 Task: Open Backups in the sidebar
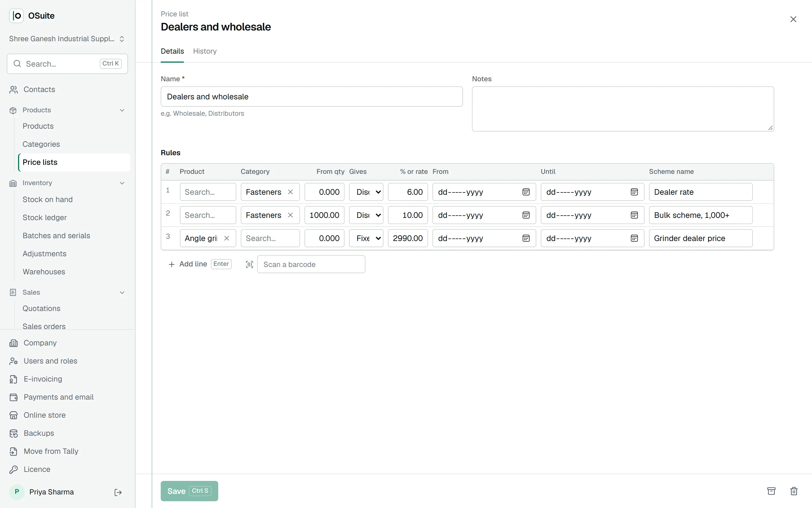(68, 433)
